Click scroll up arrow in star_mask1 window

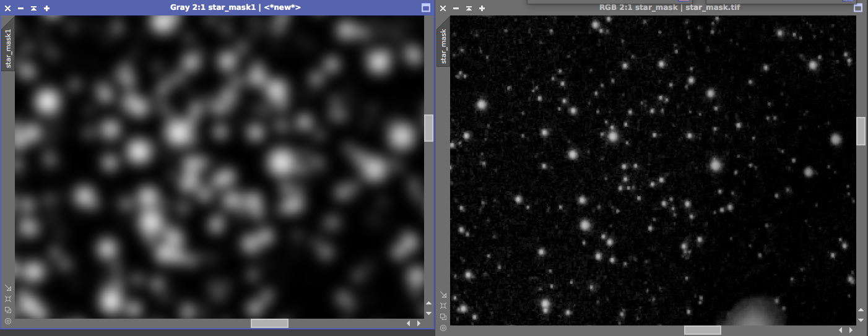pyautogui.click(x=428, y=303)
